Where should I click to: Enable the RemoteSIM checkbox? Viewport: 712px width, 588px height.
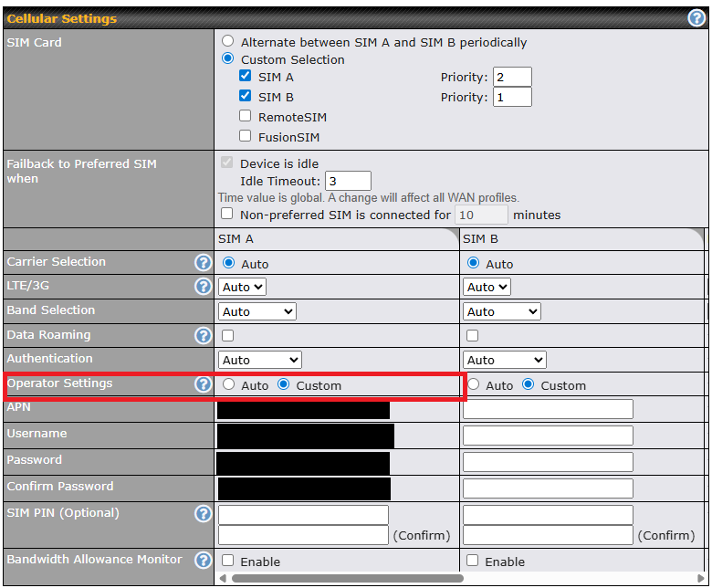(246, 116)
